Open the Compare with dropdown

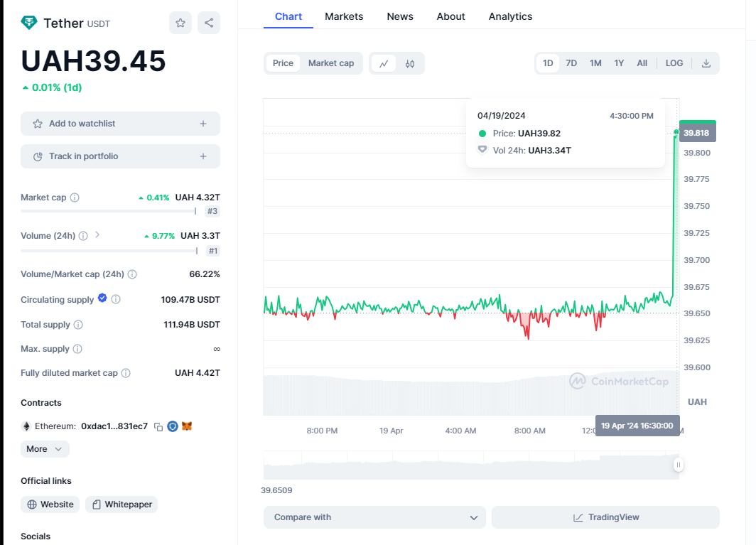(x=374, y=517)
